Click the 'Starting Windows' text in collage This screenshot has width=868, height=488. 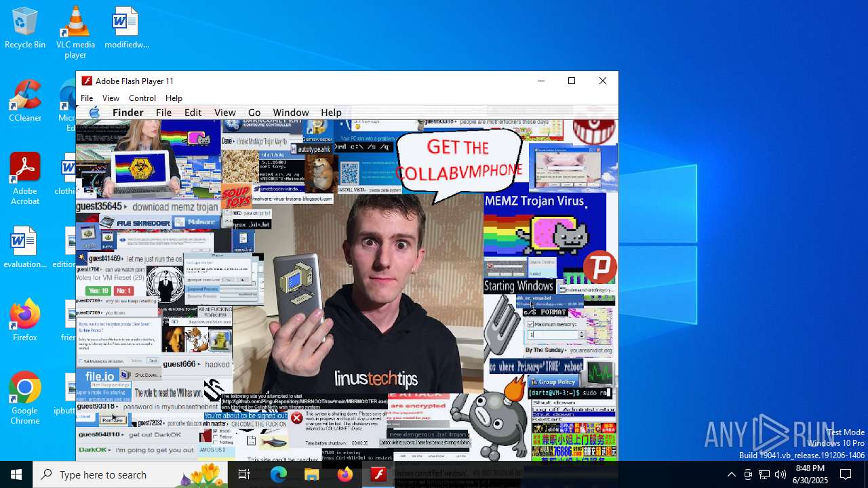(519, 286)
